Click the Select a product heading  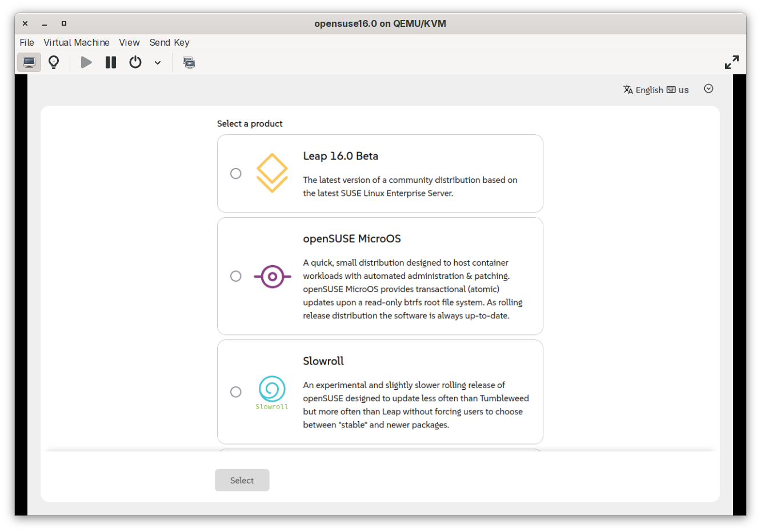pos(250,123)
